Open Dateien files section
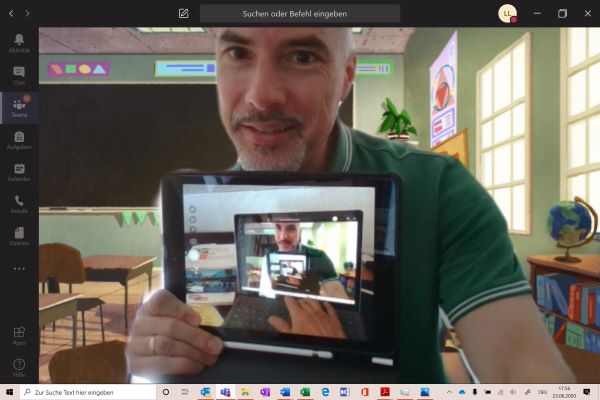 pos(19,236)
